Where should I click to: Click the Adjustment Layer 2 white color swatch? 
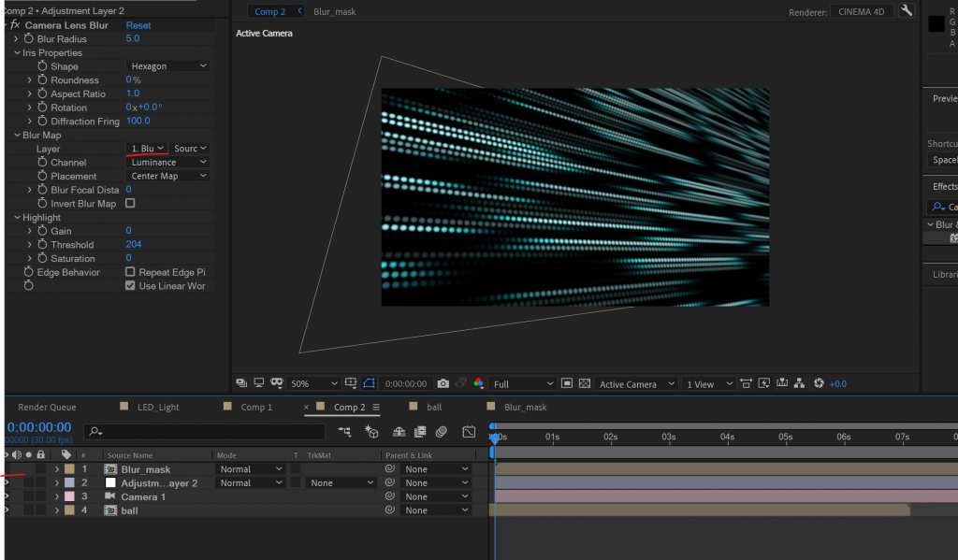pyautogui.click(x=110, y=483)
